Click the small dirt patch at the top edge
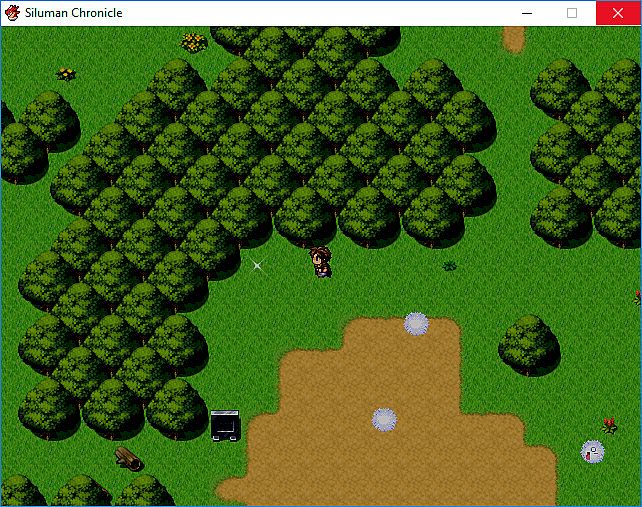This screenshot has height=507, width=642. (x=513, y=39)
